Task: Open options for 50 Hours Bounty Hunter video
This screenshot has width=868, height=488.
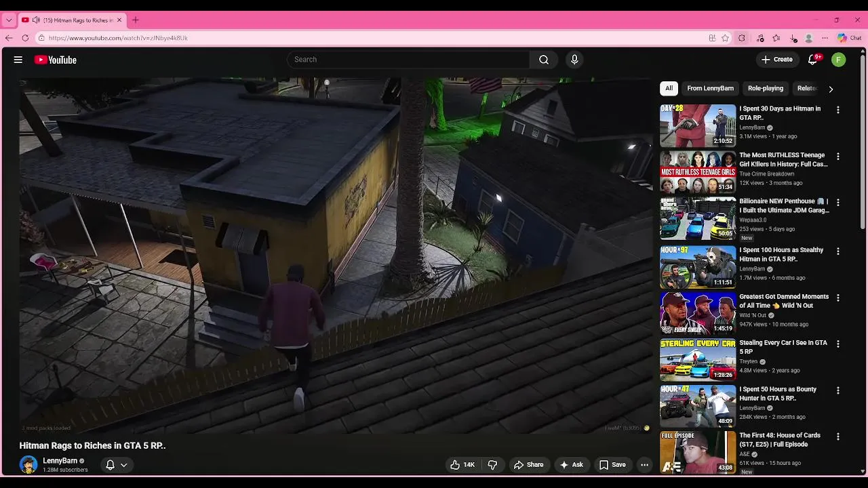Action: click(x=838, y=390)
